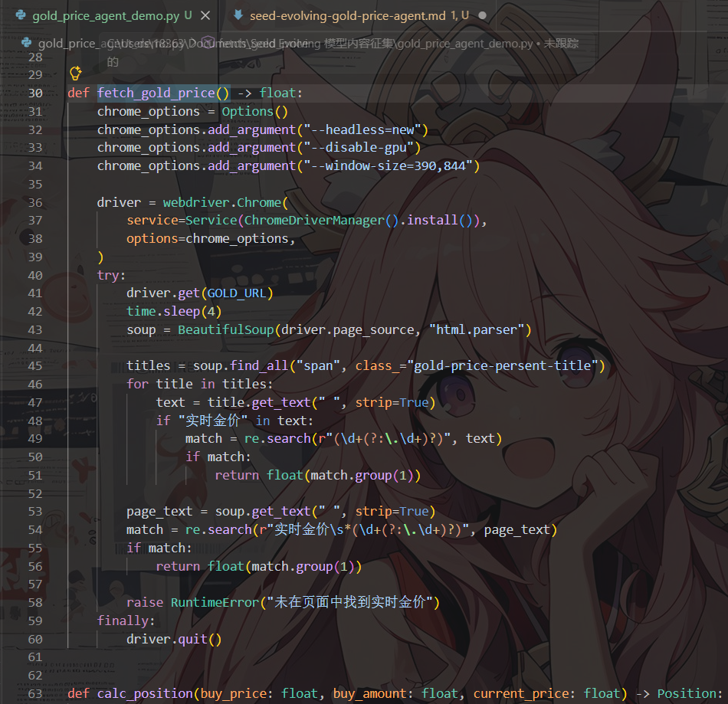
Task: Click line number 63 in the gutter
Action: point(35,694)
